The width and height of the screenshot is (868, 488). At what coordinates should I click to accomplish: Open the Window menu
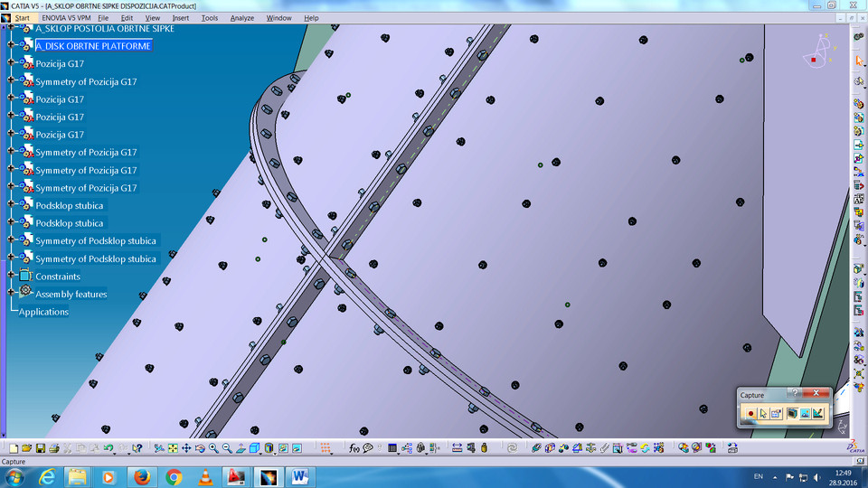click(278, 18)
